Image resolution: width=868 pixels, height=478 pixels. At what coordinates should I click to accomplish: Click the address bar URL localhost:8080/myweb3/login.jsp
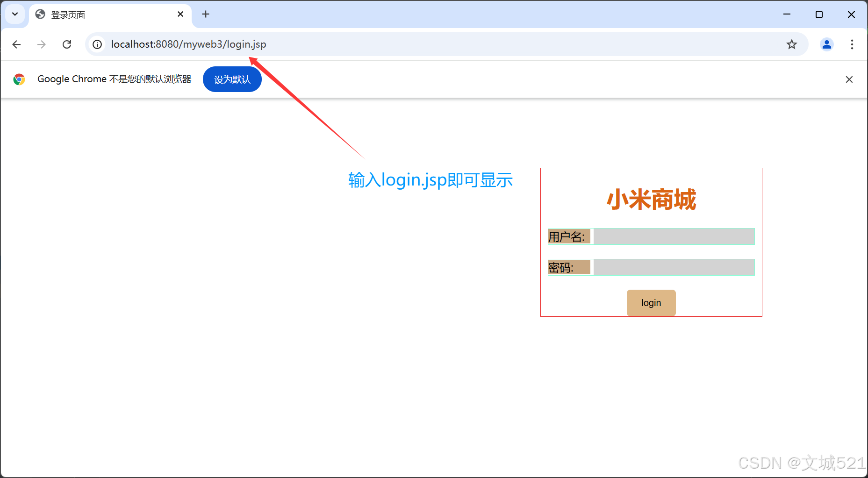188,44
